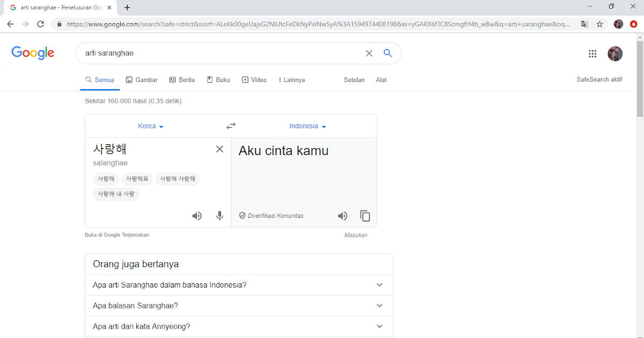Screen dimensions: 644x338
Task: Click the Masukan feedback link
Action: point(356,235)
